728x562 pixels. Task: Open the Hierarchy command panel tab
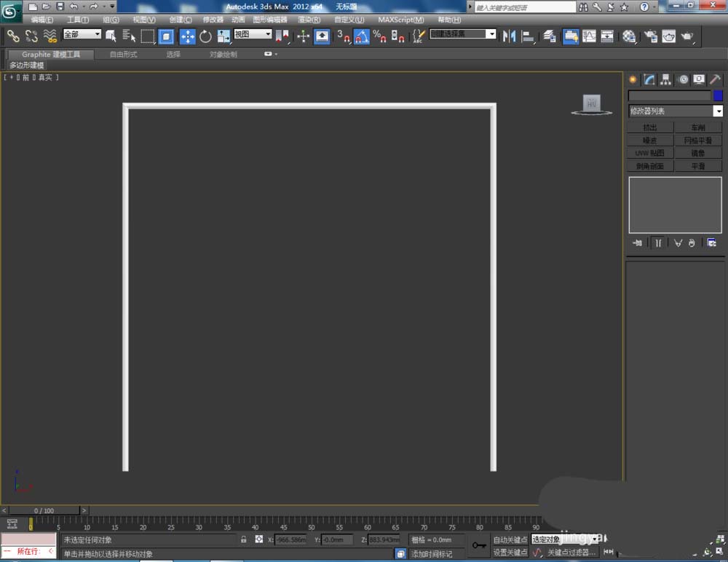coord(666,79)
